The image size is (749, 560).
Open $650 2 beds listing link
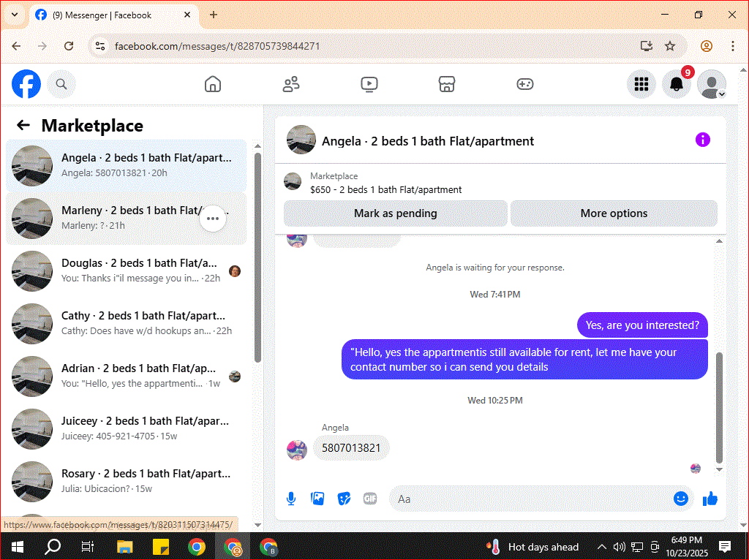click(x=386, y=189)
